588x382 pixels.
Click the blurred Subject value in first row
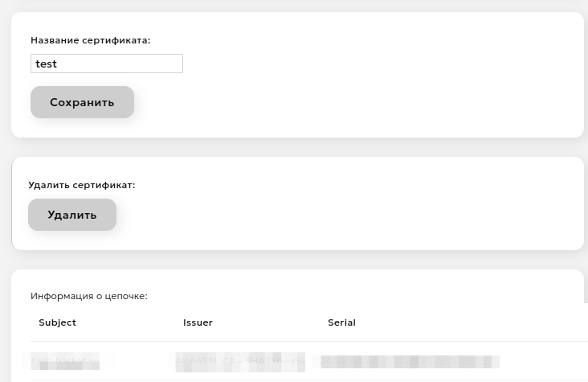pyautogui.click(x=66, y=362)
